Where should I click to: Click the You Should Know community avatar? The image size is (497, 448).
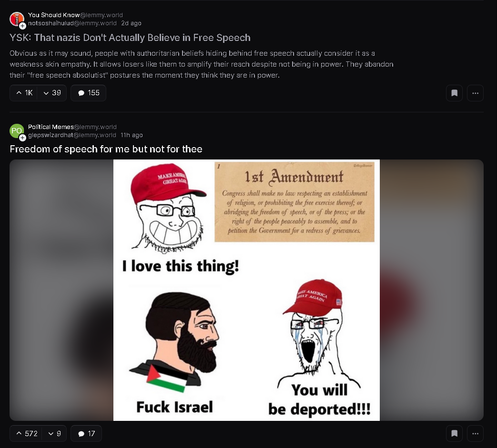coord(17,19)
